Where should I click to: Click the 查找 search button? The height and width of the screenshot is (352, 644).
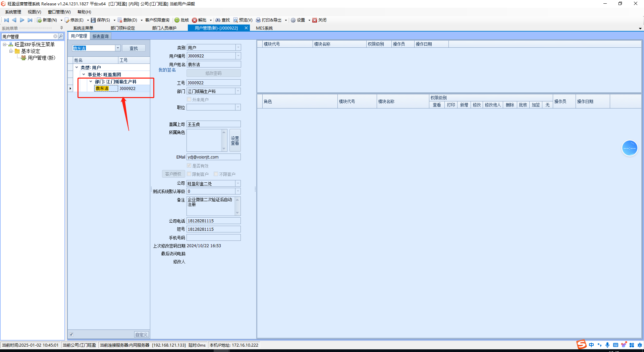coord(134,48)
